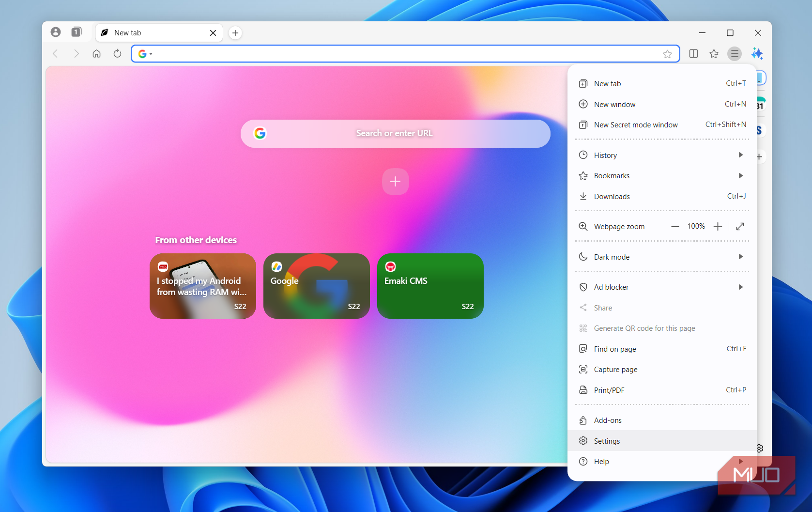This screenshot has height=512, width=812.
Task: Select New tab in the menu
Action: tap(662, 84)
